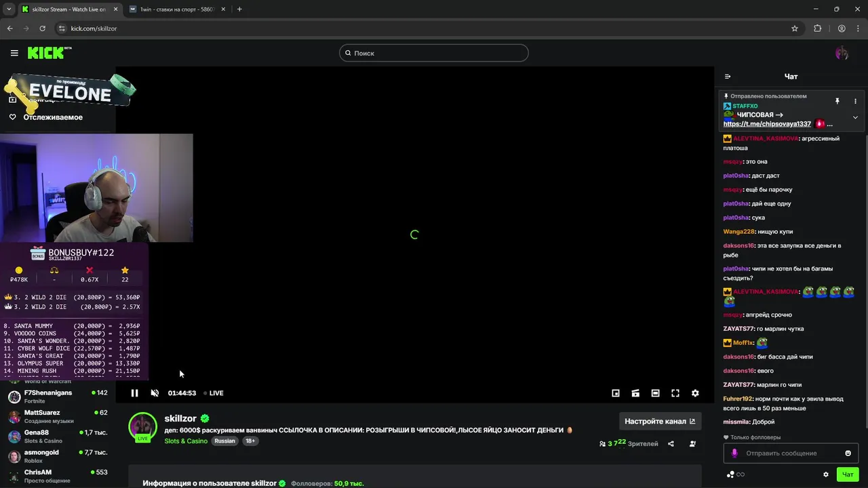Enter fullscreen mode

(675, 393)
